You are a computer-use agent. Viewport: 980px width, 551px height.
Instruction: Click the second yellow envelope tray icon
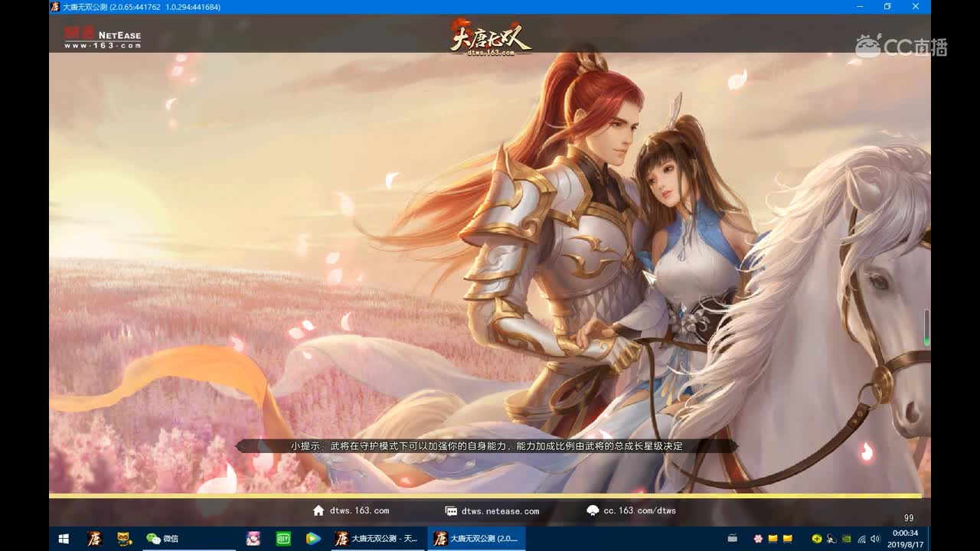tap(787, 539)
